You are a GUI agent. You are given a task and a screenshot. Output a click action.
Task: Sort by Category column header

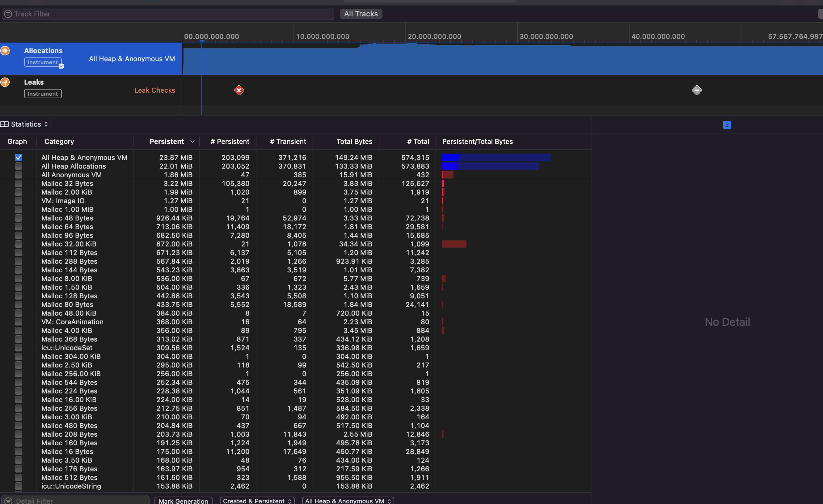tap(59, 142)
